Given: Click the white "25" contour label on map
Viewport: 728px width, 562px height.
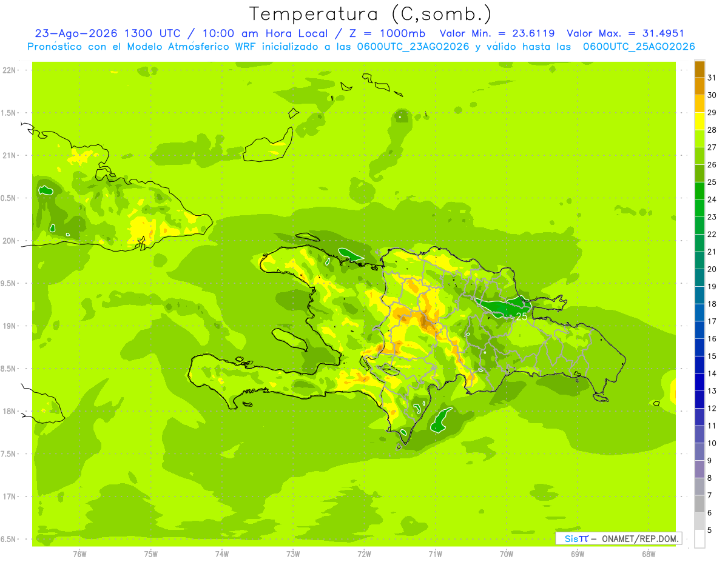Looking at the screenshot, I should point(522,316).
